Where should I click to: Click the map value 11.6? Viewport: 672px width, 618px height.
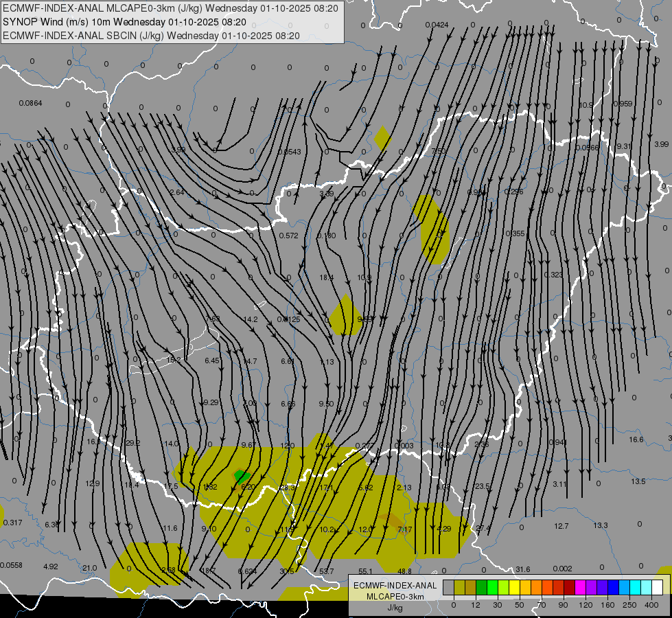click(170, 528)
